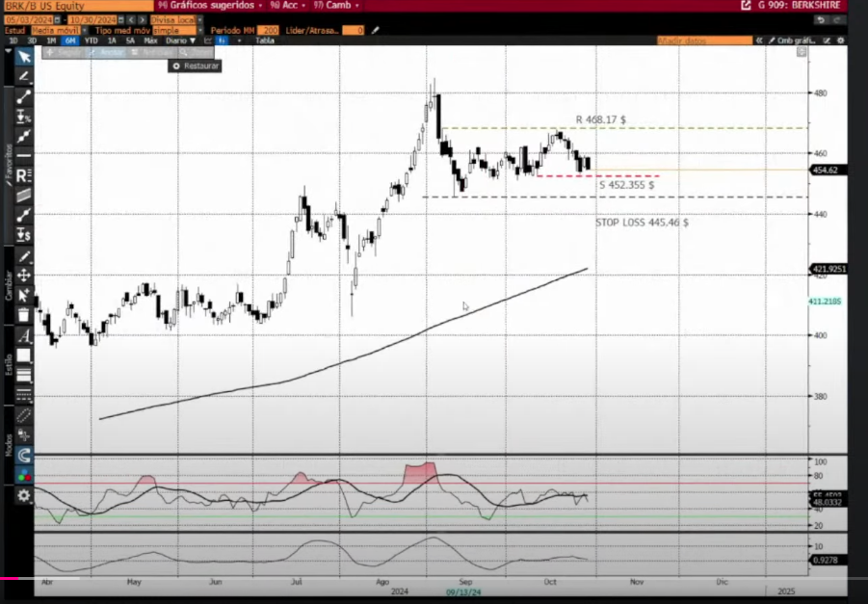Open the Acc dropdown menu
The height and width of the screenshot is (604, 868).
287,5
